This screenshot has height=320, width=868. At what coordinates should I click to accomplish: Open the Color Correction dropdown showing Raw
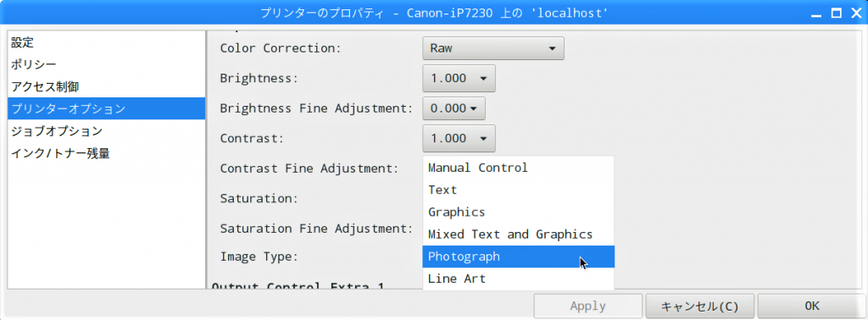493,48
